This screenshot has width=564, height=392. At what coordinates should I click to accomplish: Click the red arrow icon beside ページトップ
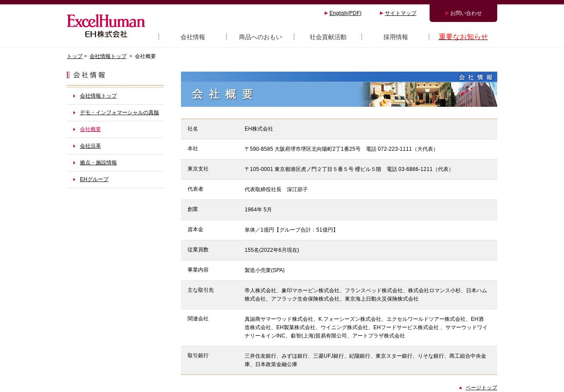coord(461,387)
